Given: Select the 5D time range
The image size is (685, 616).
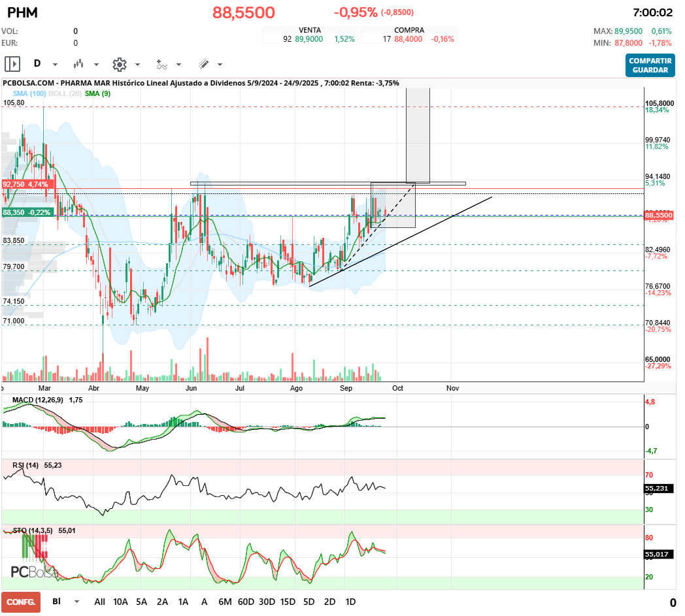Looking at the screenshot, I should pos(309,602).
